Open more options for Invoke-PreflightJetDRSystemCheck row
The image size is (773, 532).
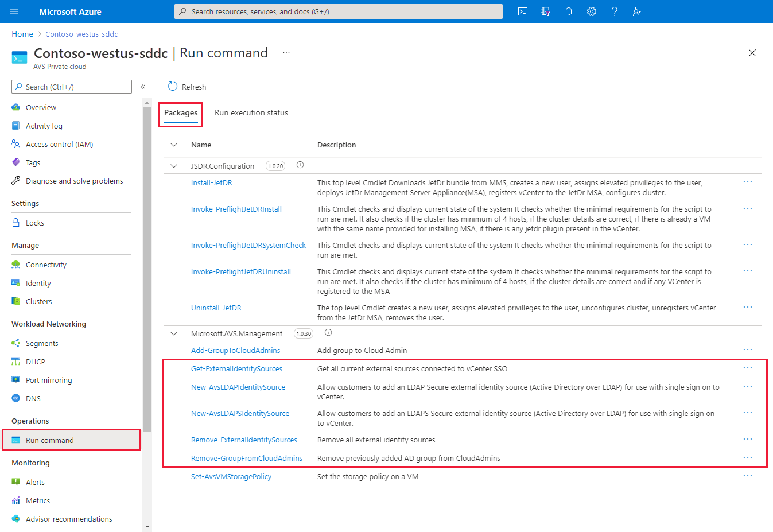tap(748, 244)
